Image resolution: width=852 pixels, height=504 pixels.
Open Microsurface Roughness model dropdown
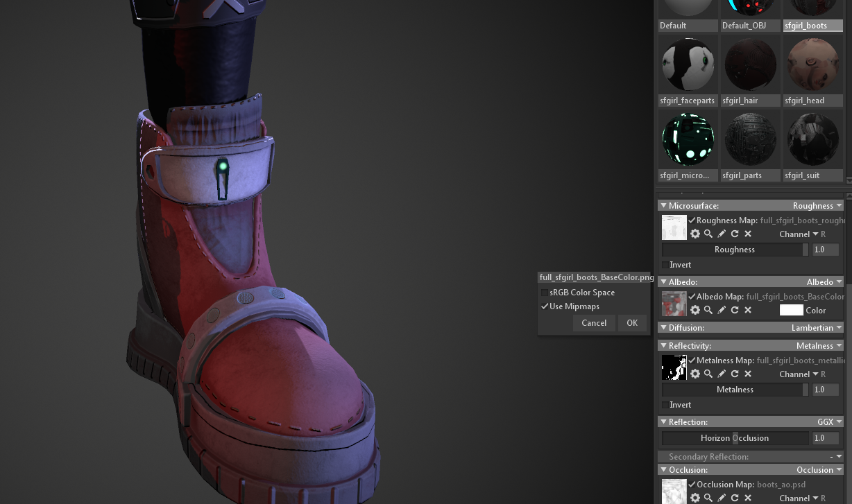click(x=817, y=206)
